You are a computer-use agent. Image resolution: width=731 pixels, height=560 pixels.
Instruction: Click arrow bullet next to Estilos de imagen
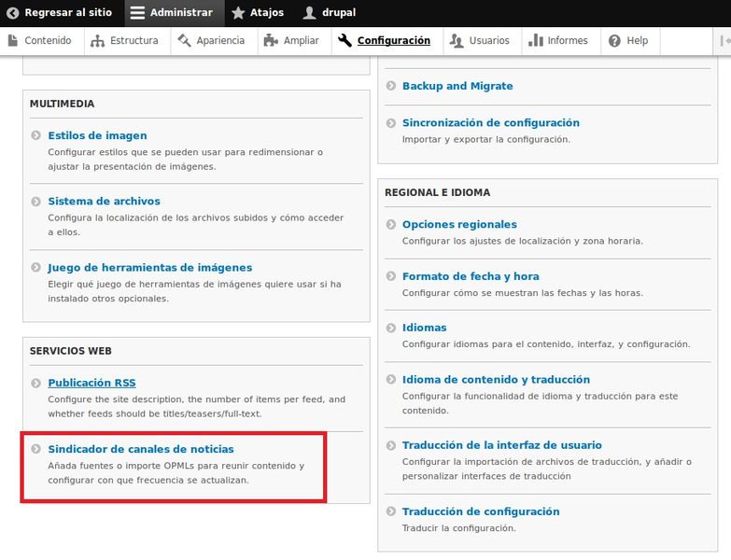35,135
